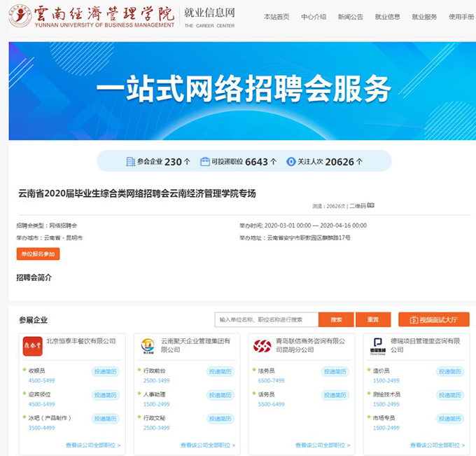Click the 青岛联信商务咨询 red logo

[262, 346]
